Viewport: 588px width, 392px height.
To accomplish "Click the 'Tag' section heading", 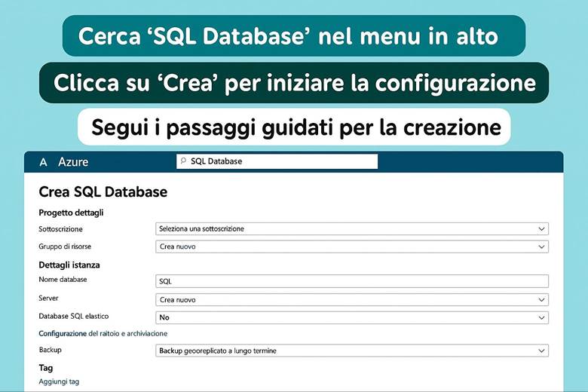I will click(x=45, y=368).
